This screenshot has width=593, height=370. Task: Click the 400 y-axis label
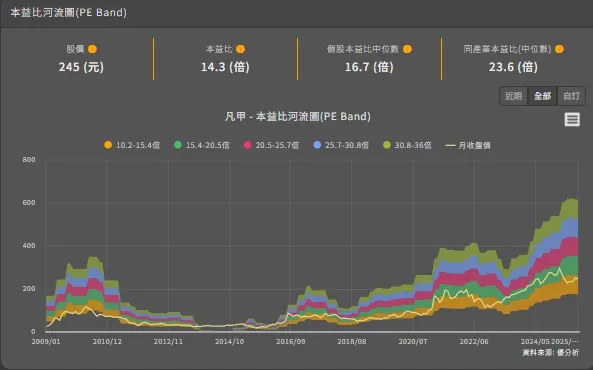pos(29,246)
